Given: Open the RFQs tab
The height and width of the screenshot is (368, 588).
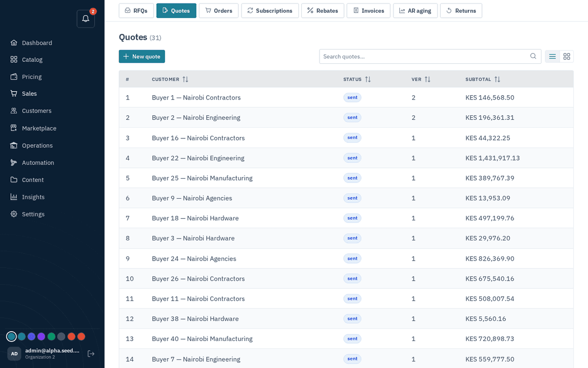Looking at the screenshot, I should tap(136, 11).
